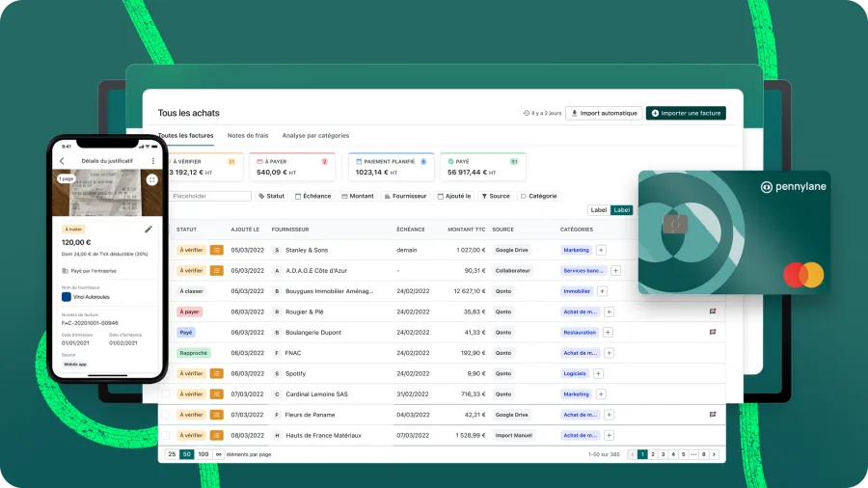Screen dimensions: 868x488
Task: Select the Hauts de France Matériaux row checkbox
Action: click(166, 436)
